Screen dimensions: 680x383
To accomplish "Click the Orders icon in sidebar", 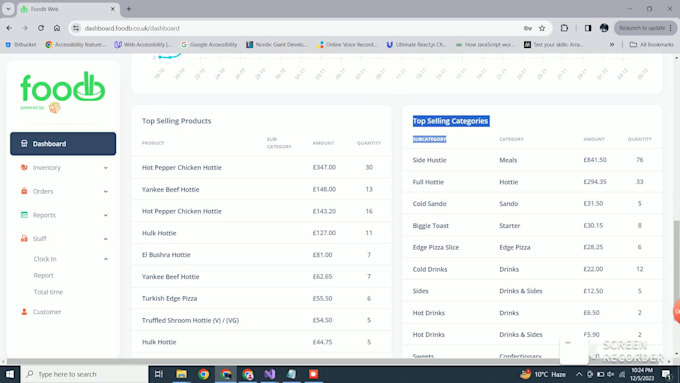I will click(x=24, y=191).
